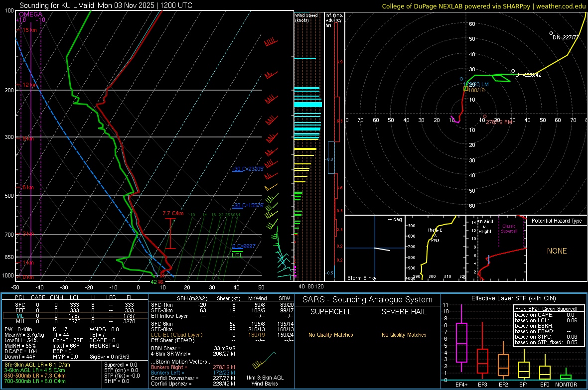588x390 pixels.
Task: Click the '850-500mb LR = 7.3 C/km' line
Action: 35,376
